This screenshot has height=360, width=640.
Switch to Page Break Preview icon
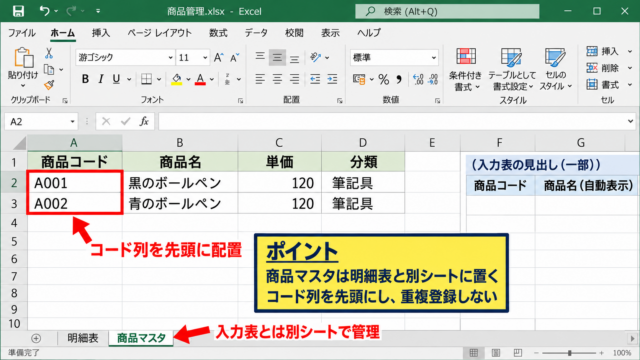pyautogui.click(x=517, y=353)
